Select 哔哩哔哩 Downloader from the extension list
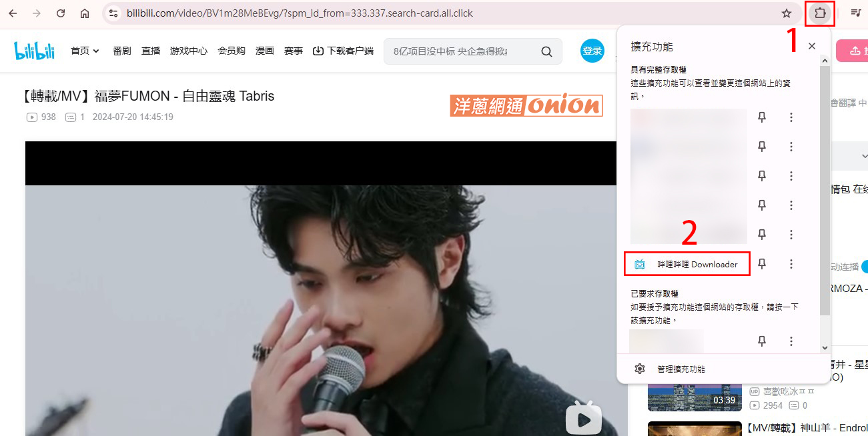 687,264
